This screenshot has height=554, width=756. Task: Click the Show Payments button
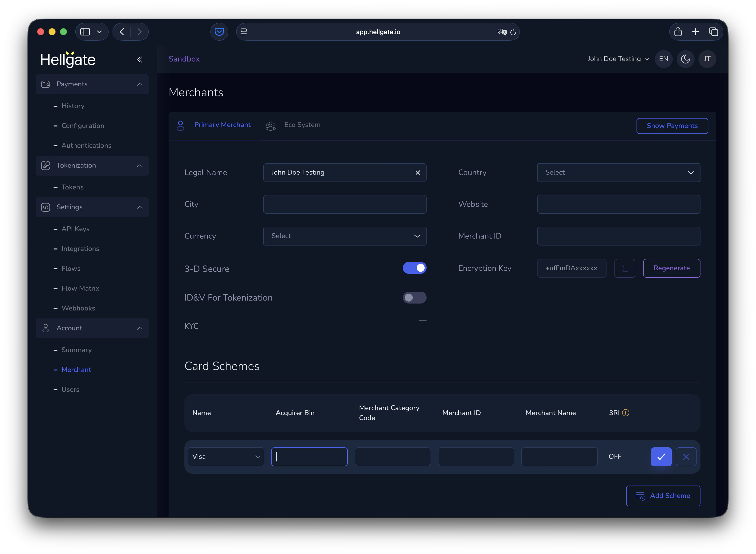click(672, 126)
